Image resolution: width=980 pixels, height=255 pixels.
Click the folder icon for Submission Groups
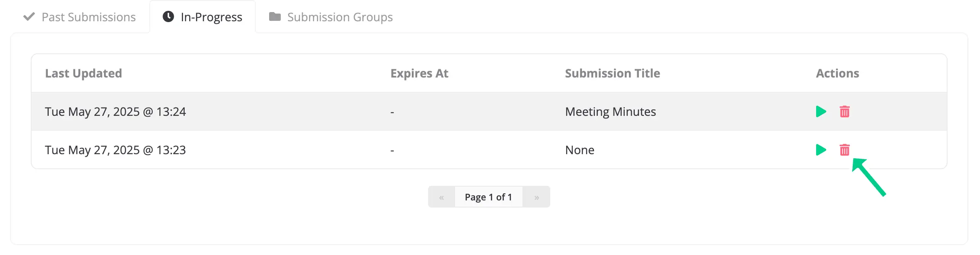(275, 17)
